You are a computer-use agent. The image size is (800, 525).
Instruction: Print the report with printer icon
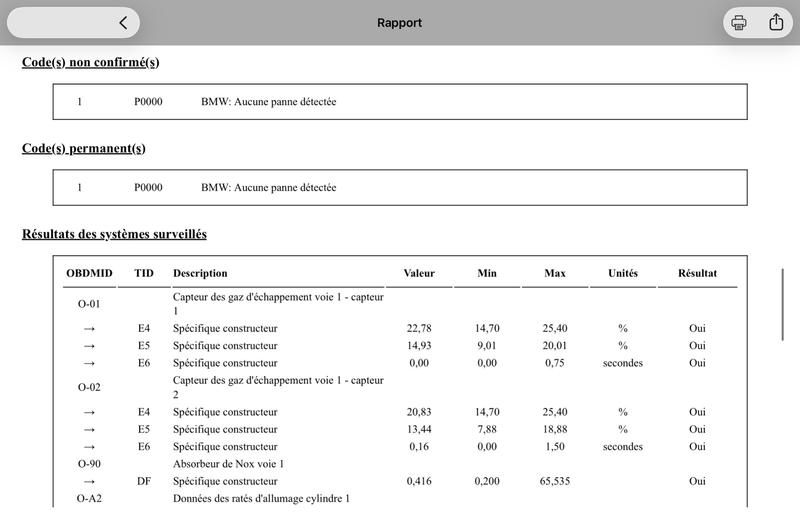point(739,22)
